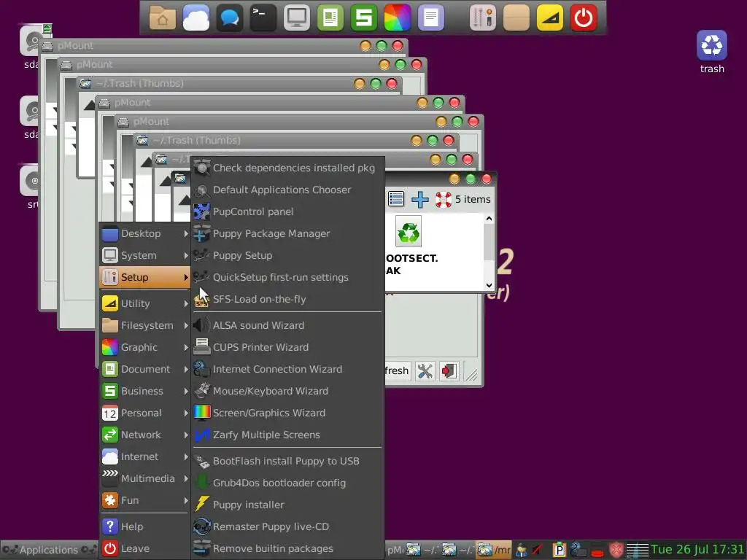This screenshot has width=747, height=560.
Task: Select Remove builtin packages
Action: tap(287, 548)
